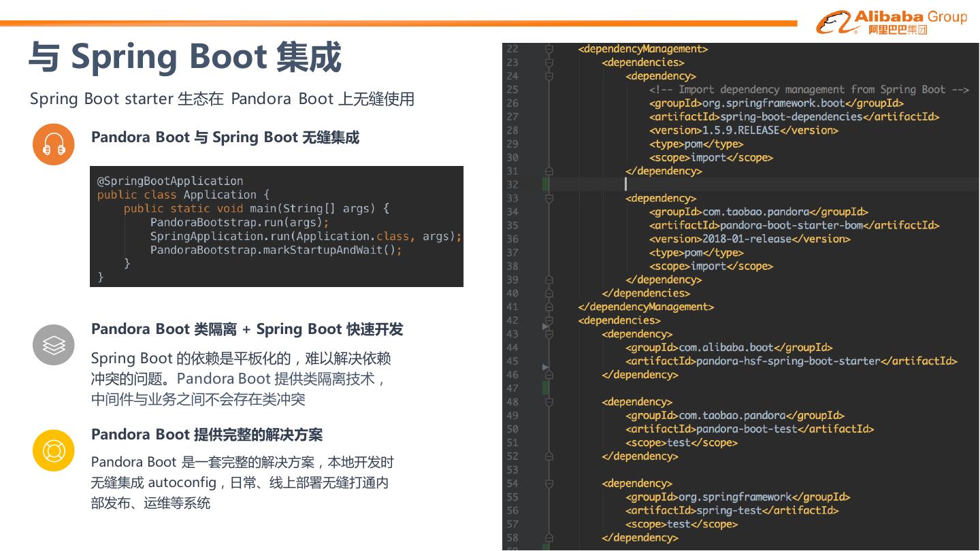Screen dimensions: 980x551
Task: Click line number 36 in the gutter
Action: (x=512, y=239)
